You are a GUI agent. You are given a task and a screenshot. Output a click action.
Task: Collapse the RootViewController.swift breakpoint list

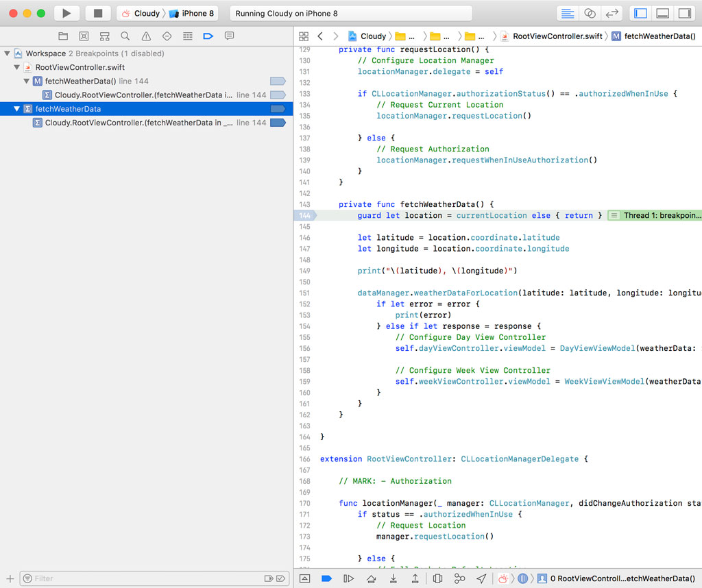(15, 68)
